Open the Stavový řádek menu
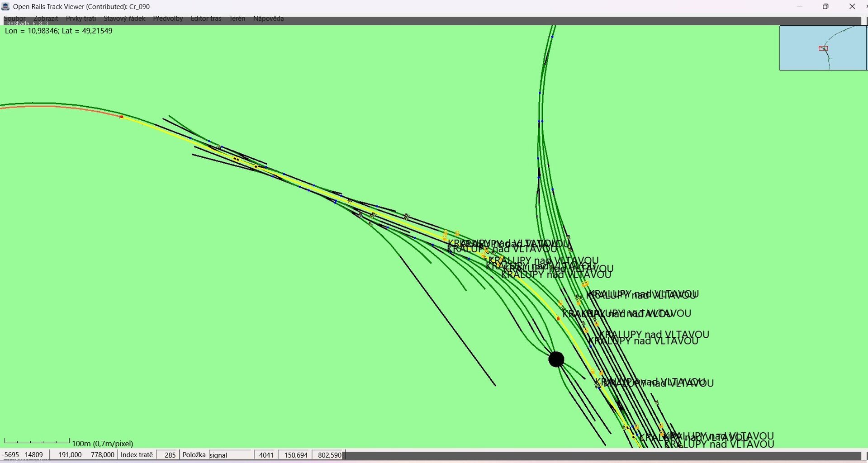Image resolution: width=868 pixels, height=463 pixels. [x=124, y=19]
